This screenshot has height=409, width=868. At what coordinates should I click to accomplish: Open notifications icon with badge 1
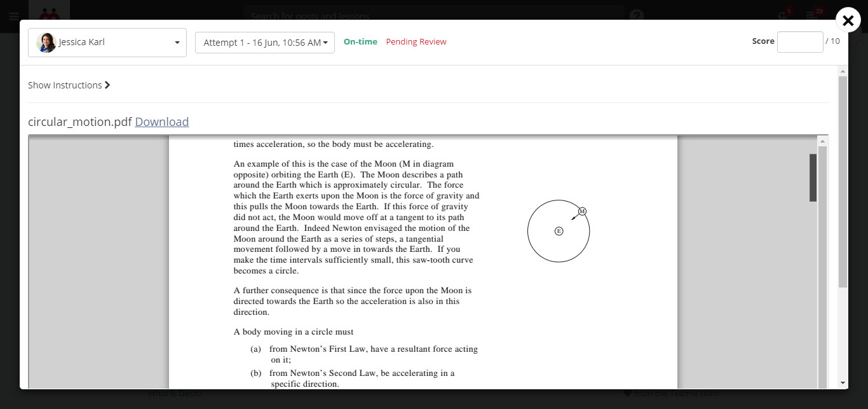(x=784, y=14)
